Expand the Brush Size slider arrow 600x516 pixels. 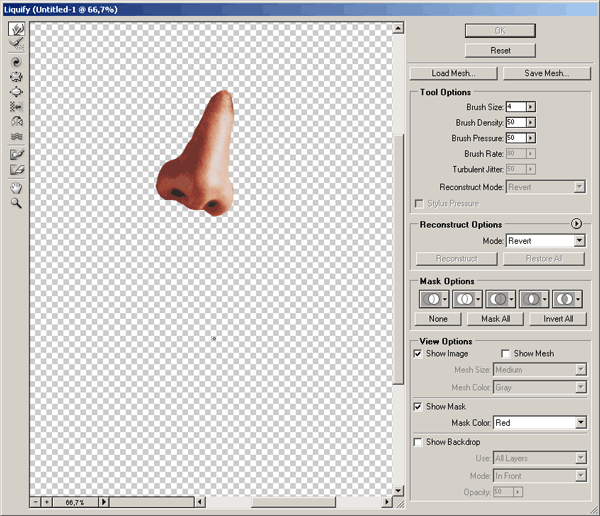click(x=531, y=106)
